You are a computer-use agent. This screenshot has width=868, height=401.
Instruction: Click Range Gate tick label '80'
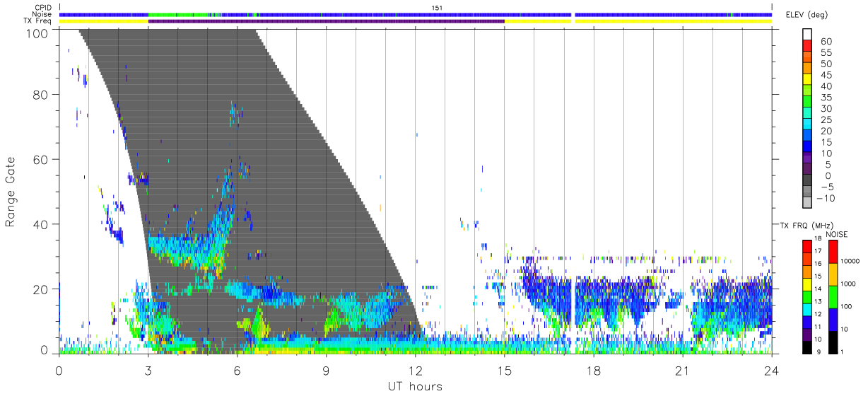coord(42,95)
